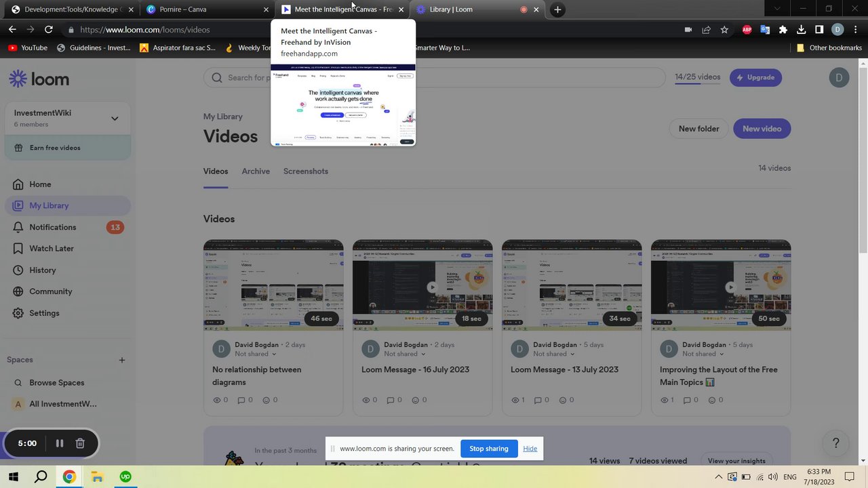
Task: Open the user avatar D in Loom header
Action: pyautogui.click(x=839, y=77)
